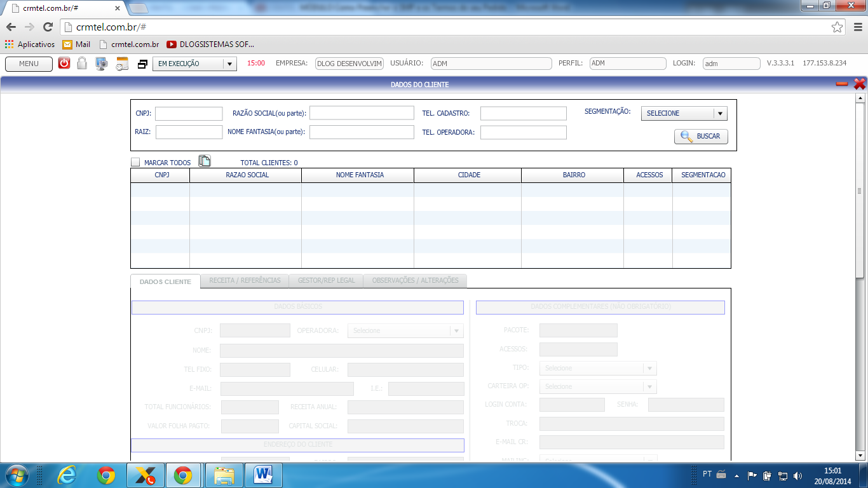Viewport: 868px width, 488px height.
Task: Click the SEGMENTACAO column header
Action: point(702,175)
